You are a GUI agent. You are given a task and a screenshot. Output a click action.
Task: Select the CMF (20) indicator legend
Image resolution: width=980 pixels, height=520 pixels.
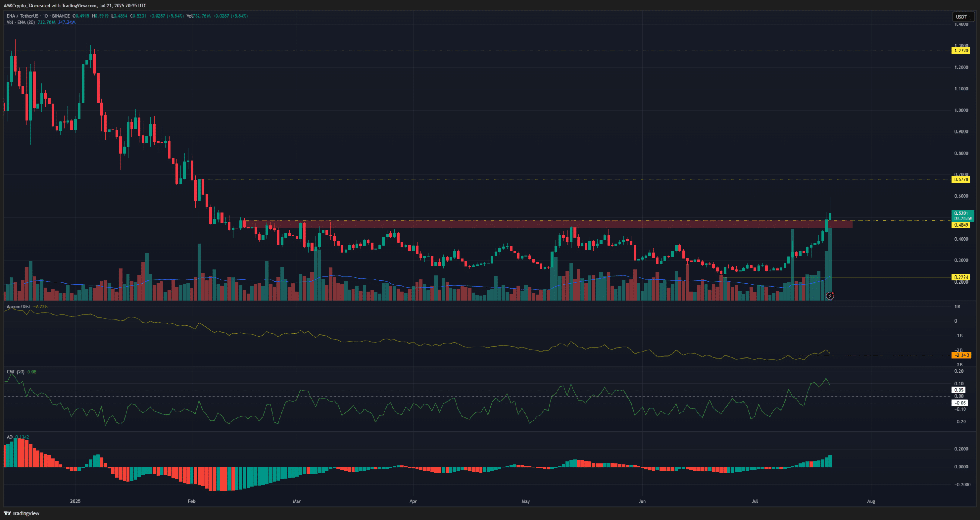tap(16, 372)
